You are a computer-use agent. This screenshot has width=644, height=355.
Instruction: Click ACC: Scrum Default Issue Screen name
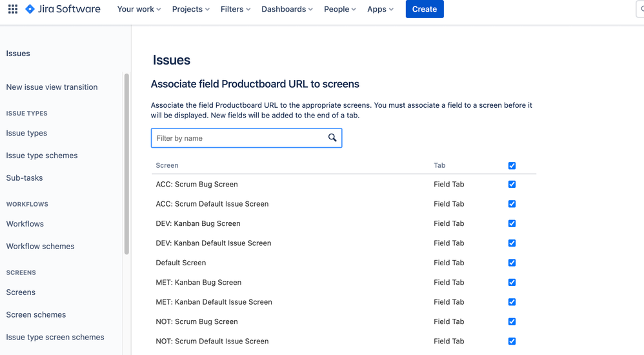[212, 204]
